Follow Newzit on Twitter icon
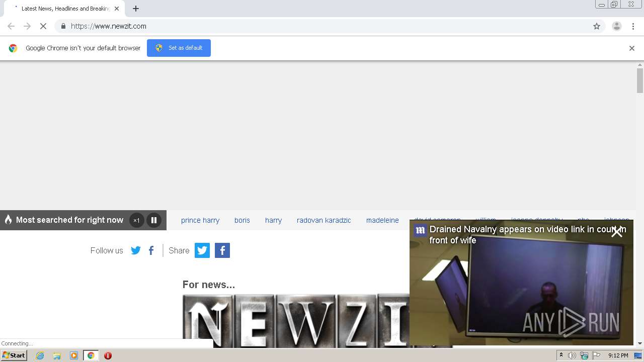 [x=136, y=250]
